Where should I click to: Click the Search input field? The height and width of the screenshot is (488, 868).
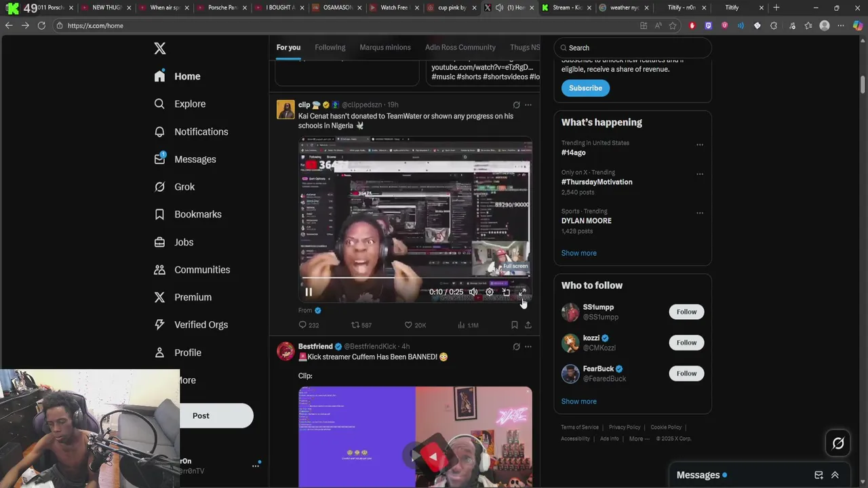pos(633,48)
